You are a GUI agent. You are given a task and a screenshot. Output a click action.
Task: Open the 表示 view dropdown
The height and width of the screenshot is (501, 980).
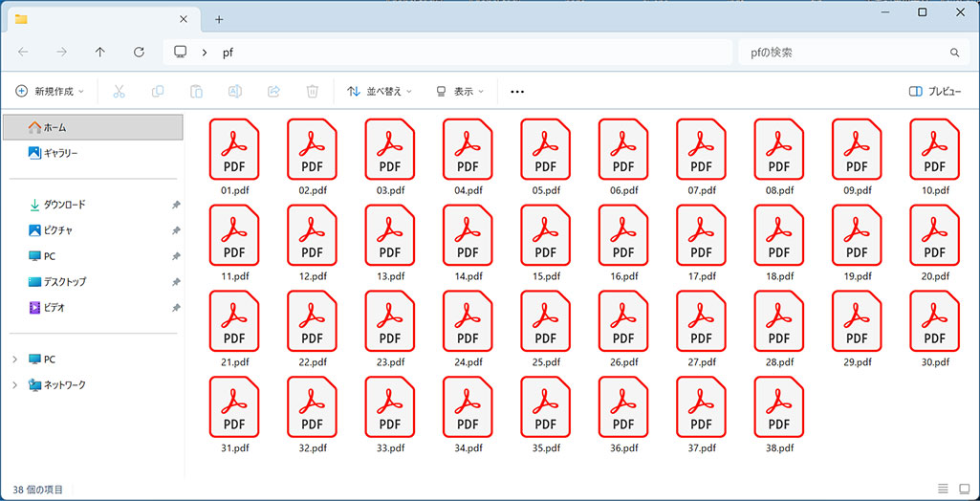(460, 92)
